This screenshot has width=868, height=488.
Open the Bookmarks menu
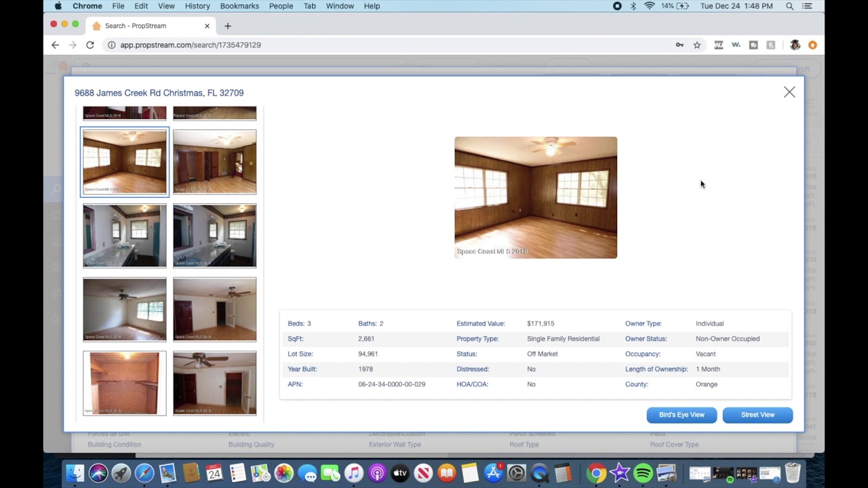pos(239,6)
